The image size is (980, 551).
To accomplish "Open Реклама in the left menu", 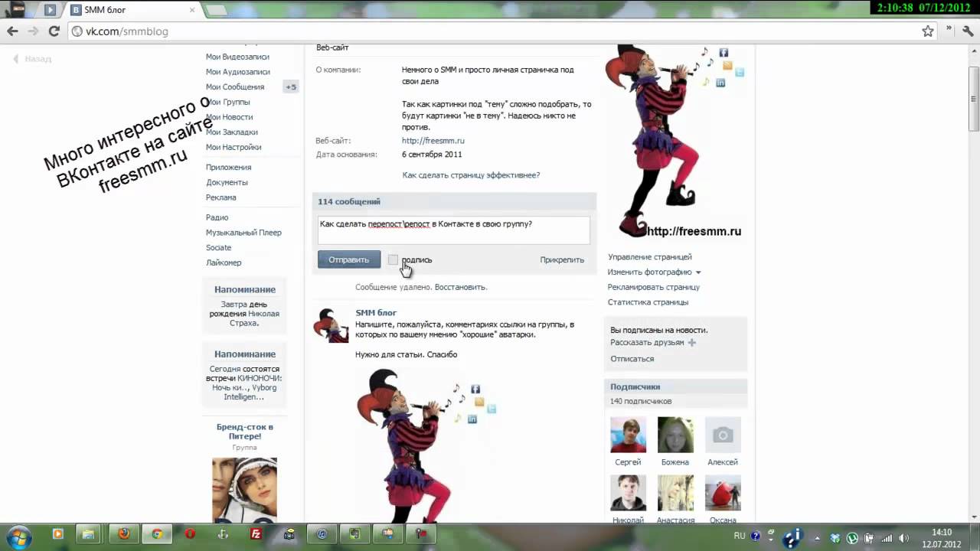I will point(220,197).
